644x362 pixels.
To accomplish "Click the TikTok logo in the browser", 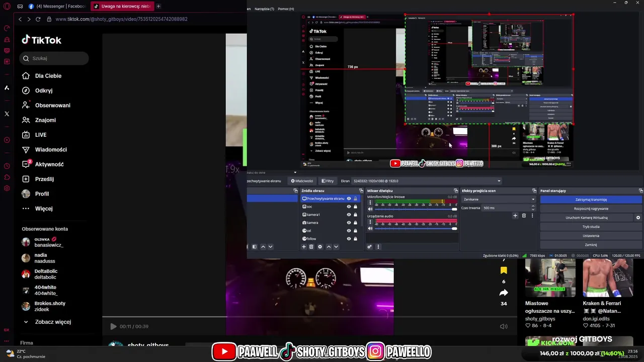I will [41, 40].
